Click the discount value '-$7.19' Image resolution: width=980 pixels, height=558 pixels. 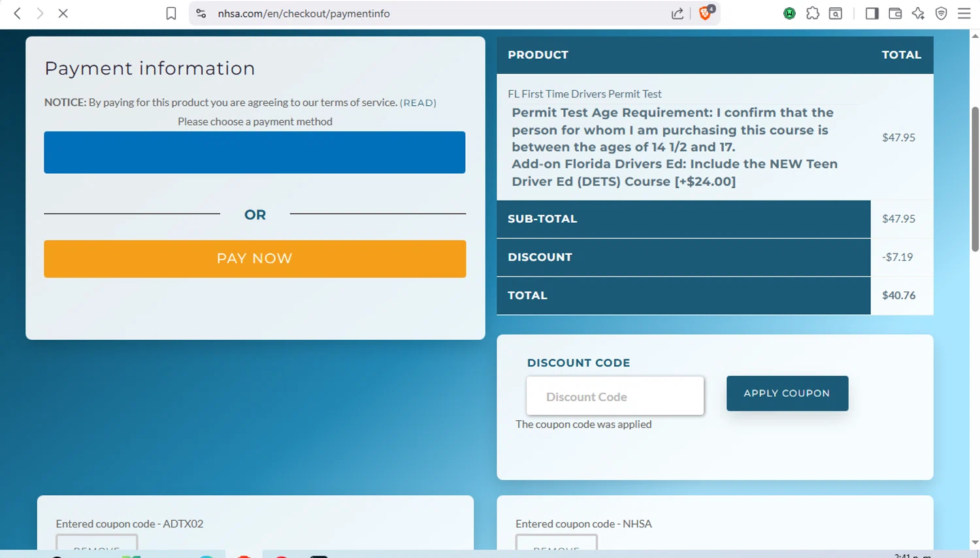click(x=898, y=257)
